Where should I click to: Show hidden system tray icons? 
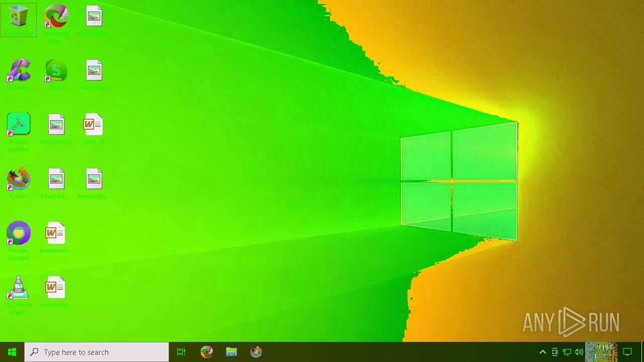click(543, 352)
